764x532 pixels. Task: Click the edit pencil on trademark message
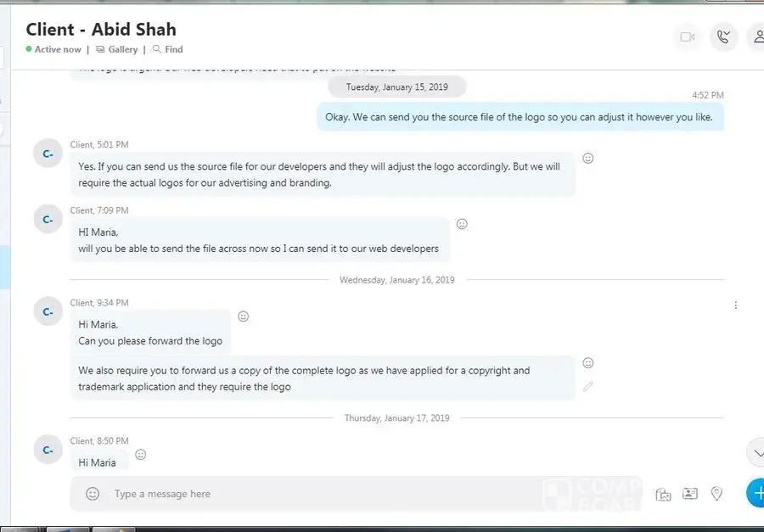(x=588, y=386)
